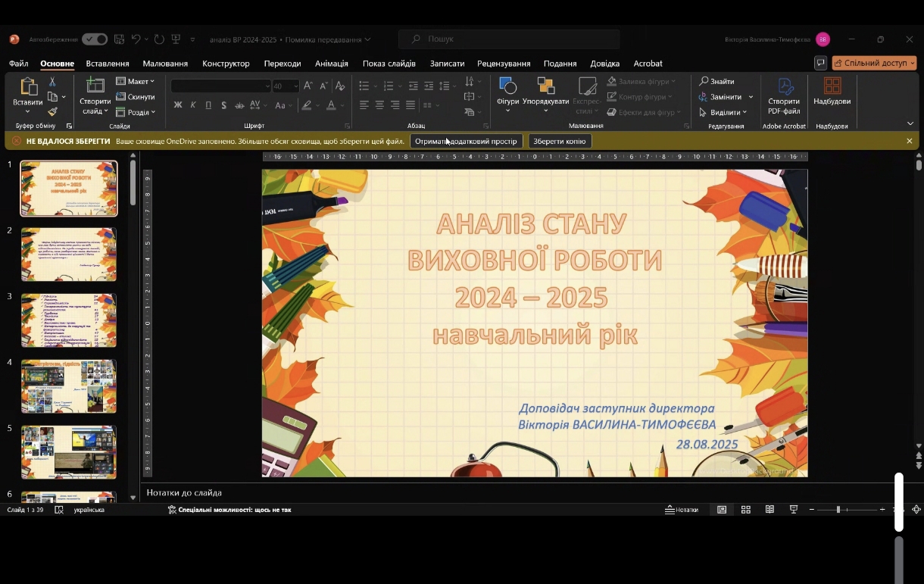Click the Упорядкувати arrange icon
This screenshot has height=584, width=924.
coord(545,86)
